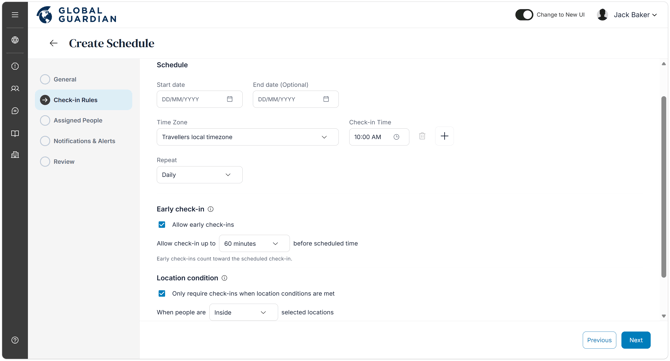Click the text 'before scheduled time'
Viewport: 670px width, 361px height.
[326, 244]
